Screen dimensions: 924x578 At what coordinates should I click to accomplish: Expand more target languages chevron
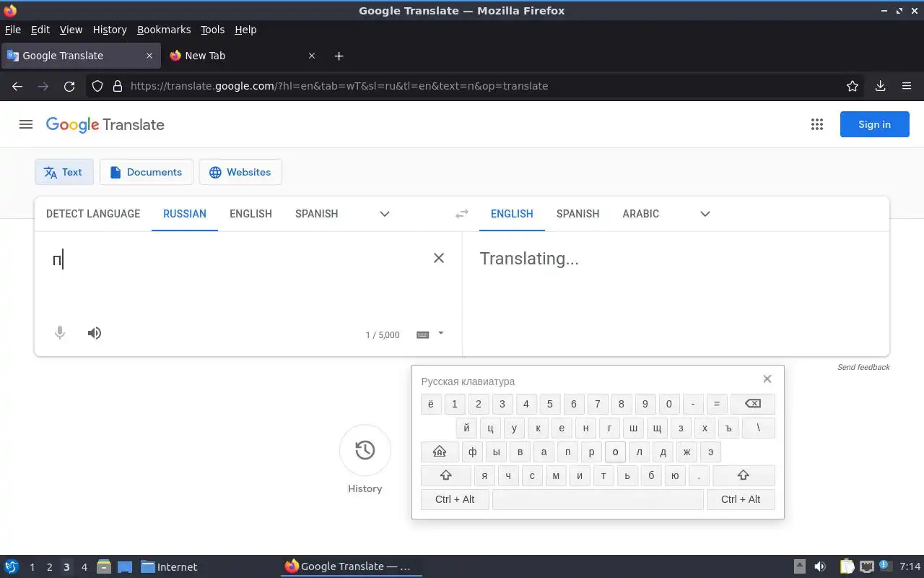click(x=705, y=214)
